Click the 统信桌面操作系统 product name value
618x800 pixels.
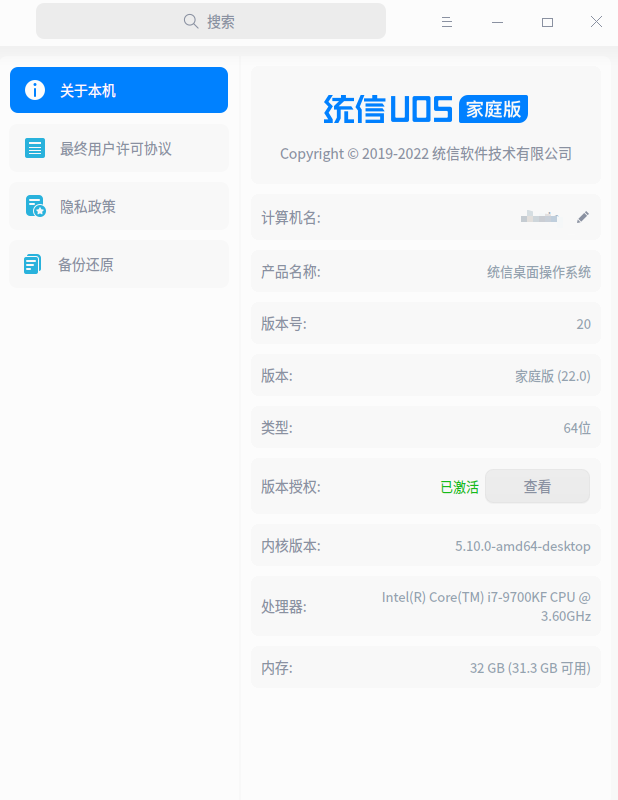pos(539,272)
